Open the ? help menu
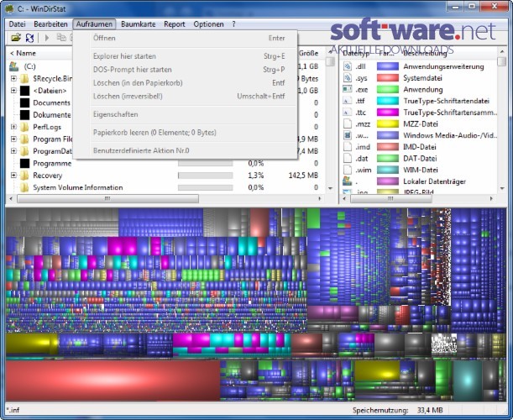 [x=233, y=24]
